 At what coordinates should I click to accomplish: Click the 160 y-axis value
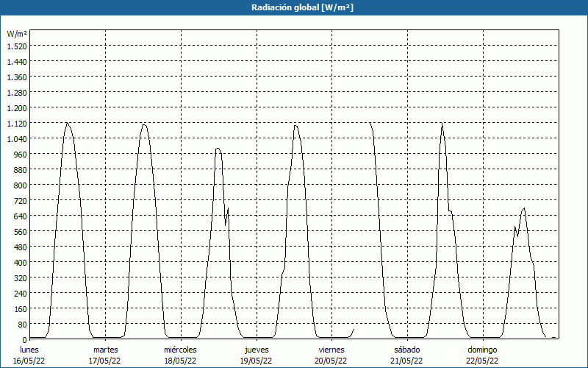pyautogui.click(x=21, y=309)
